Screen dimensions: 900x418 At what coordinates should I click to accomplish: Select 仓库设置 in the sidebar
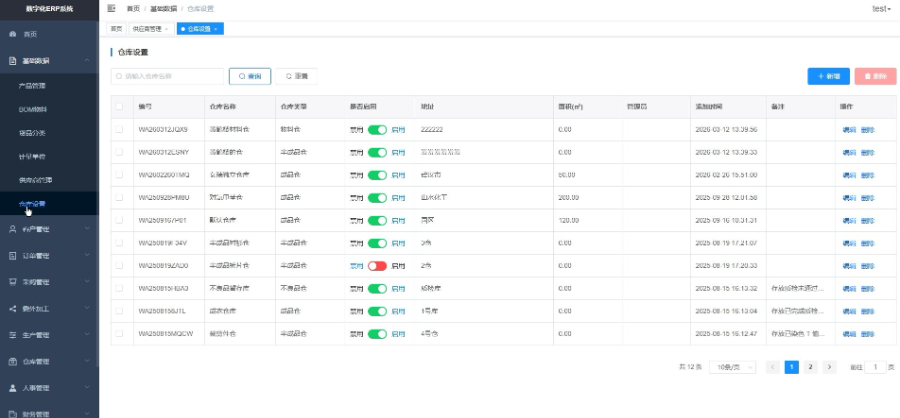[x=32, y=204]
